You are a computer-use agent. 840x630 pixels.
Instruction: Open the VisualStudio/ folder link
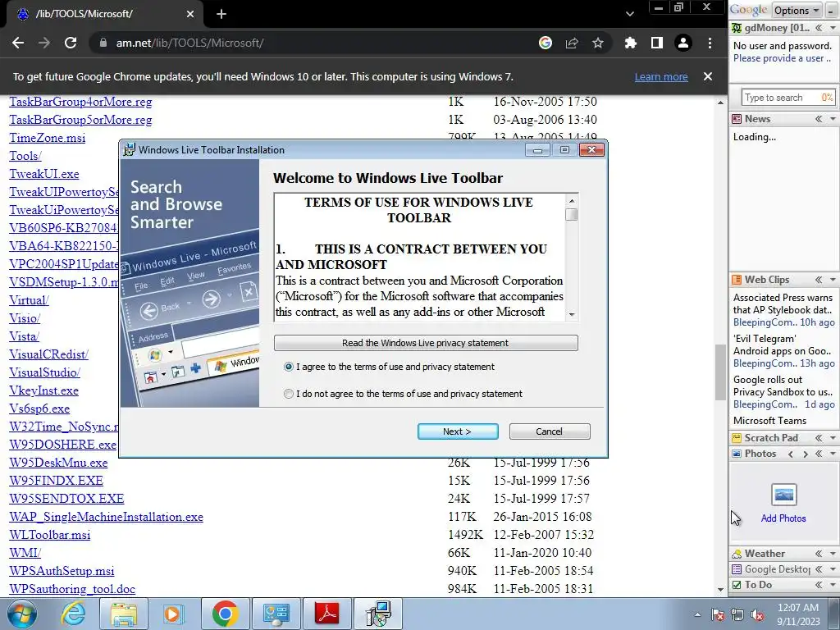point(44,372)
